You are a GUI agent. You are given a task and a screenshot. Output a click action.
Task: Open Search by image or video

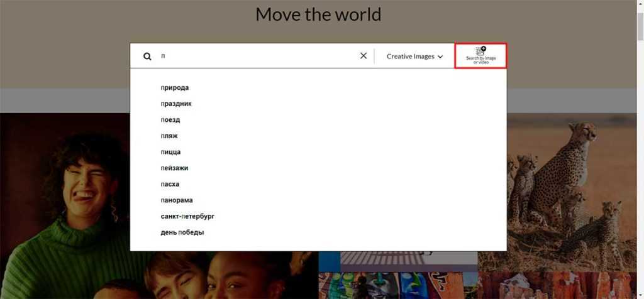481,56
